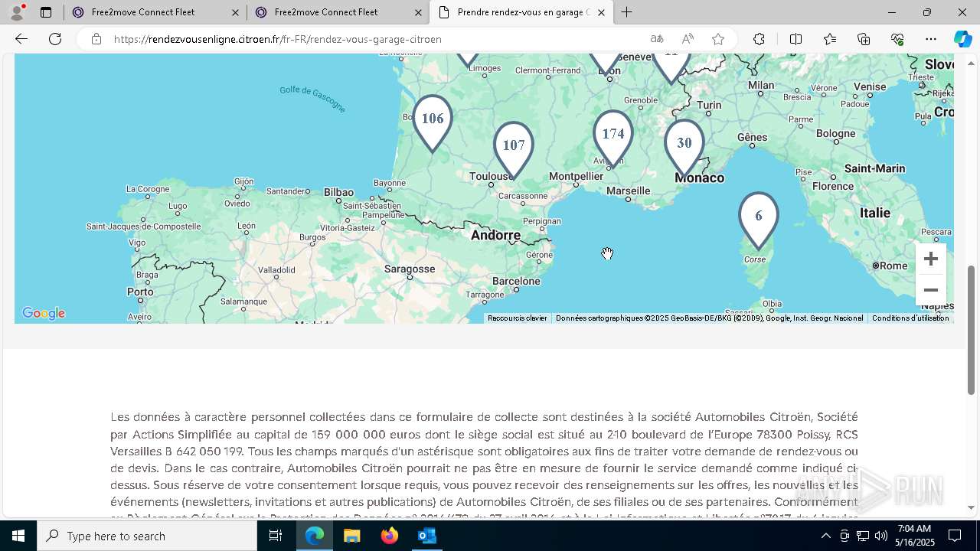Screen dimensions: 980x551
Task: Open Task View on the taskbar
Action: point(276,536)
